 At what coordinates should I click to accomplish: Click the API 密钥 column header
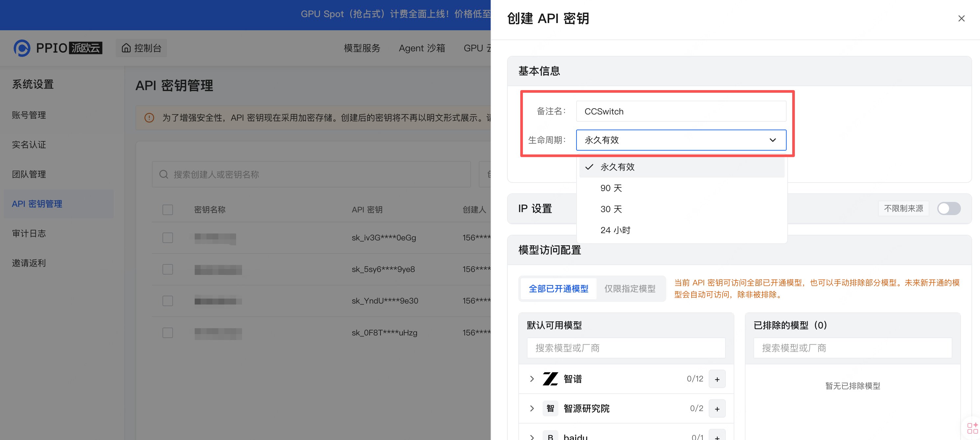[367, 209]
